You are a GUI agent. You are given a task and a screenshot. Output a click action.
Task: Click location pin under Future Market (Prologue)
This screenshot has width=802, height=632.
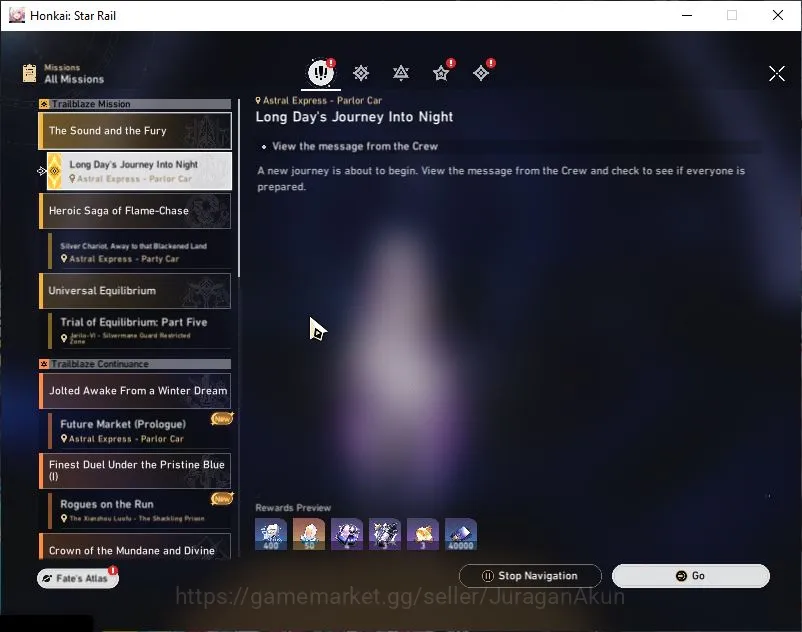[x=64, y=439]
